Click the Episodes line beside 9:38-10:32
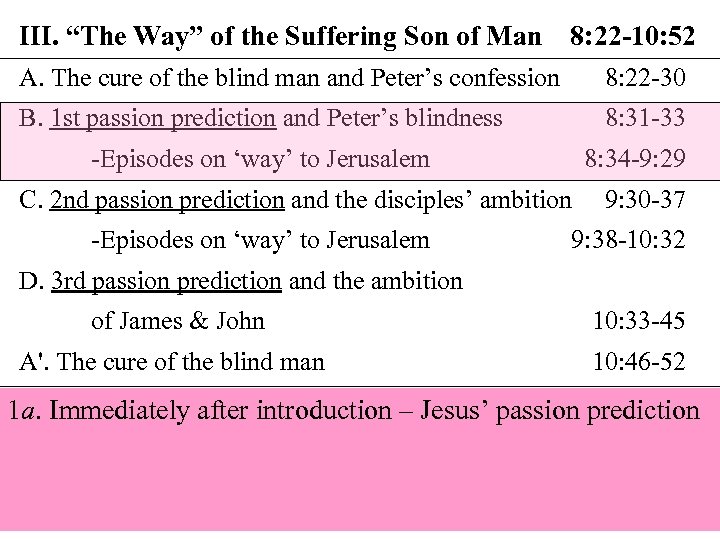This screenshot has width=720, height=540. (x=260, y=240)
